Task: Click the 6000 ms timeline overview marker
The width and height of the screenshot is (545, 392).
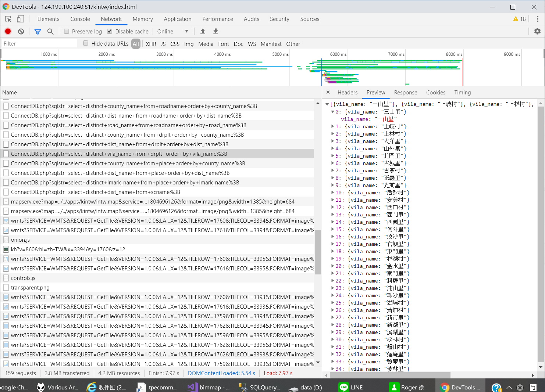Action: tap(338, 54)
